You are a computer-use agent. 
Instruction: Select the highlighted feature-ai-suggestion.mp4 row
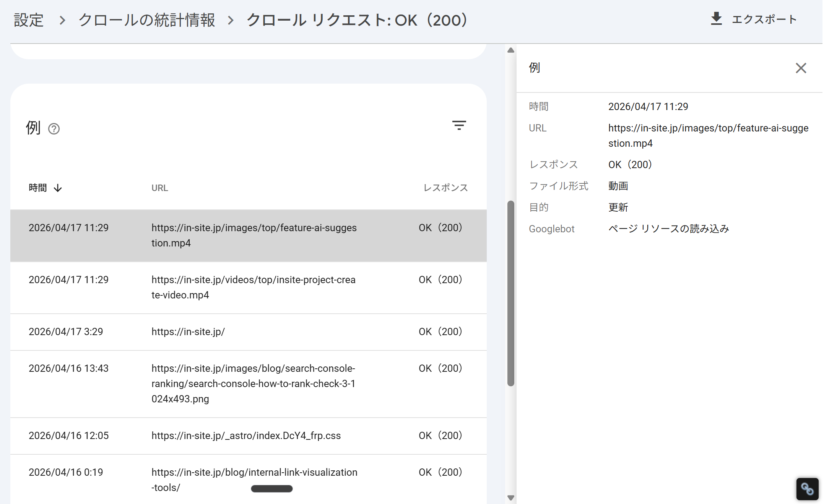pyautogui.click(x=249, y=235)
